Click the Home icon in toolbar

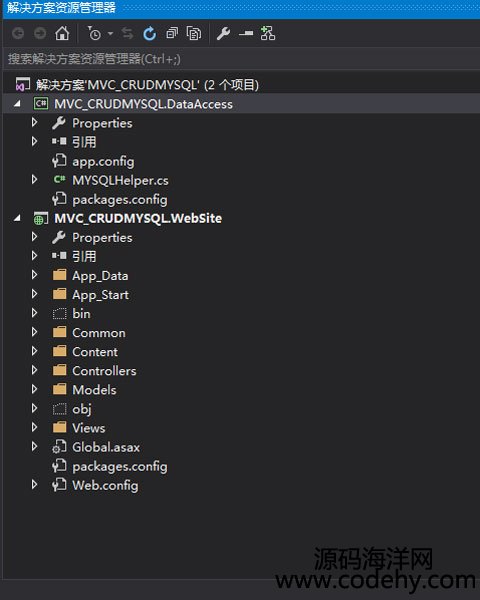[62, 34]
